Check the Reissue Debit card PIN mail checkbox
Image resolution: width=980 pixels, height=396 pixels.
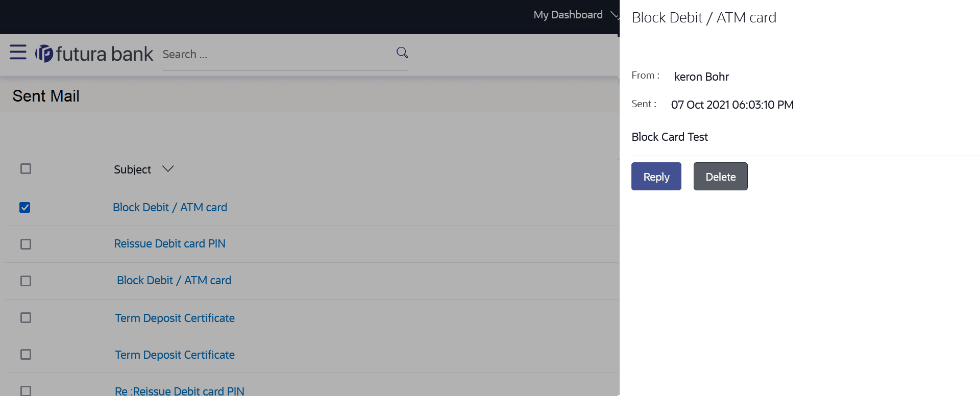[26, 244]
